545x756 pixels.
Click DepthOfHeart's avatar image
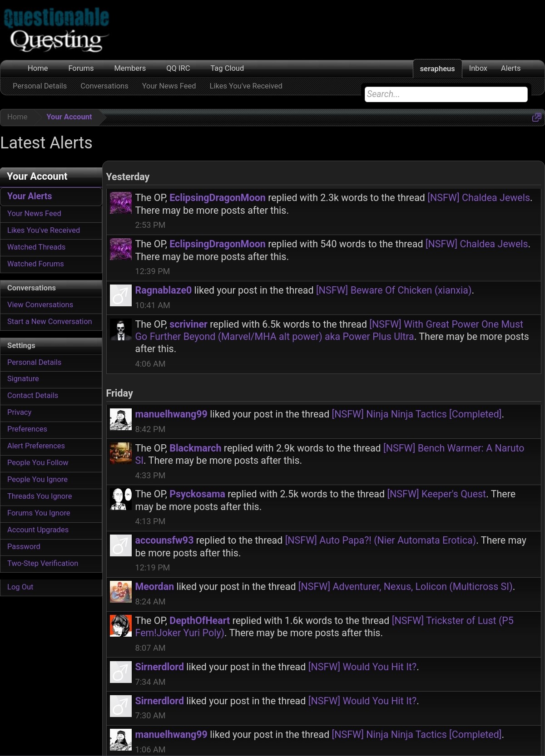click(x=121, y=626)
